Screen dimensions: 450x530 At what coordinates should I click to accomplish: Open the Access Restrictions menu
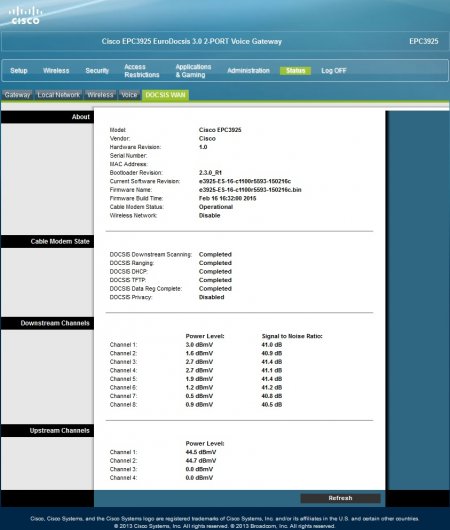(142, 71)
